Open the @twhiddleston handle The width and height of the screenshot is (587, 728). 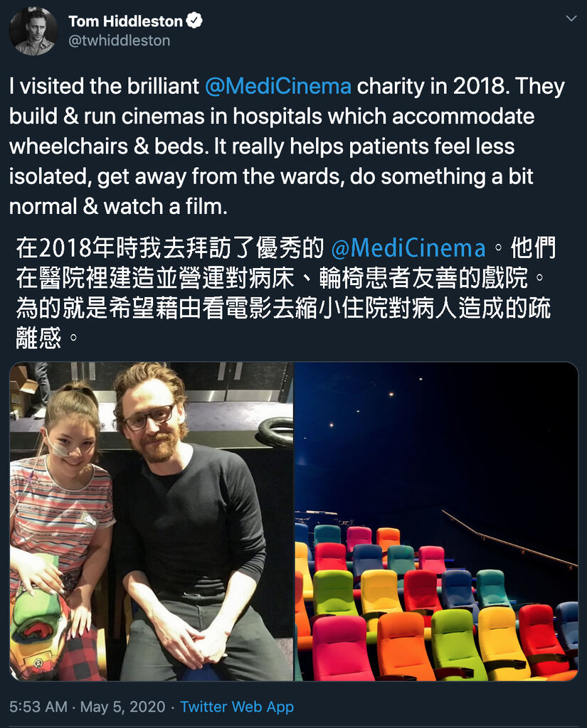click(x=120, y=41)
